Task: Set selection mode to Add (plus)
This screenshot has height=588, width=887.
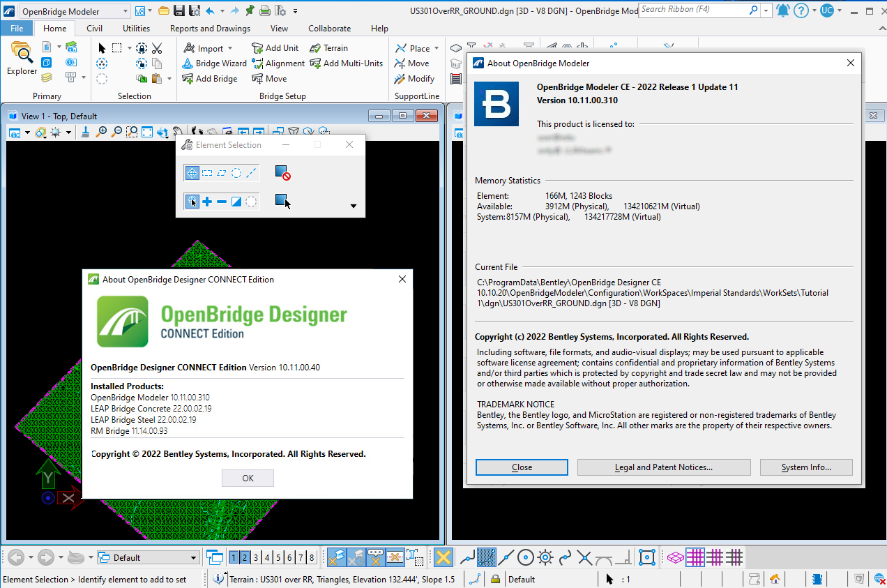Action: pos(207,202)
